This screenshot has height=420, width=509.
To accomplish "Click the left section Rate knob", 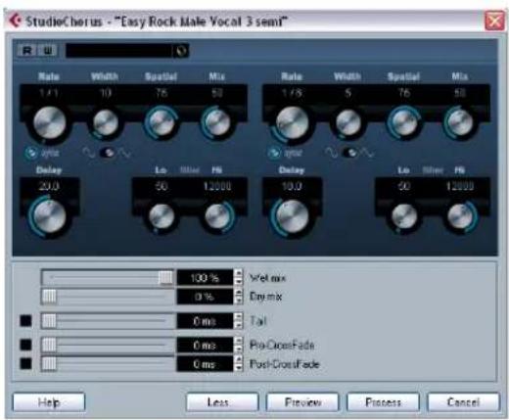I will click(50, 123).
